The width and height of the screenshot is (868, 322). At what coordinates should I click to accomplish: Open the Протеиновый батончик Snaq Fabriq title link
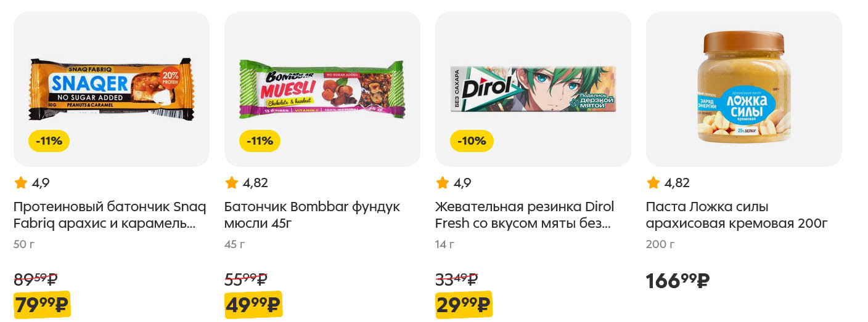pos(109,215)
